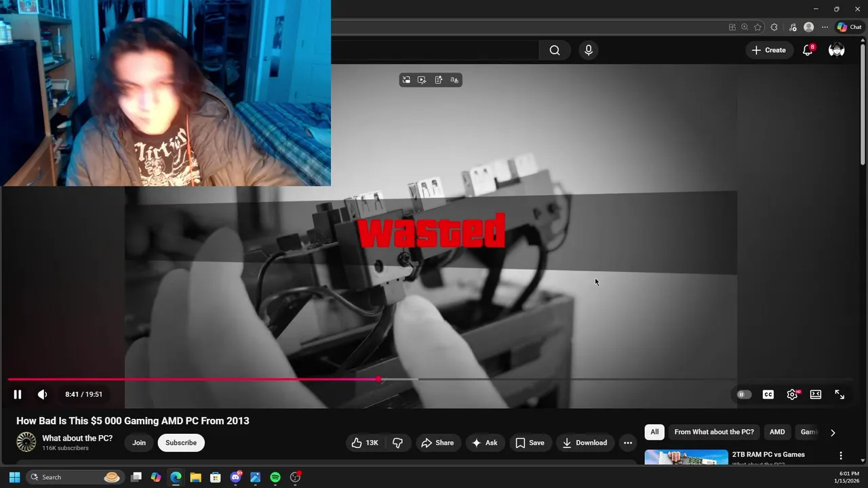Click the taskbar Search box
The image size is (868, 488).
(75, 477)
